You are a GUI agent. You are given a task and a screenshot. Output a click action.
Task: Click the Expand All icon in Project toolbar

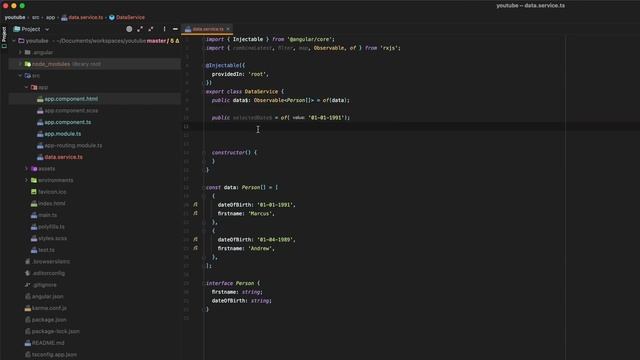pos(140,29)
